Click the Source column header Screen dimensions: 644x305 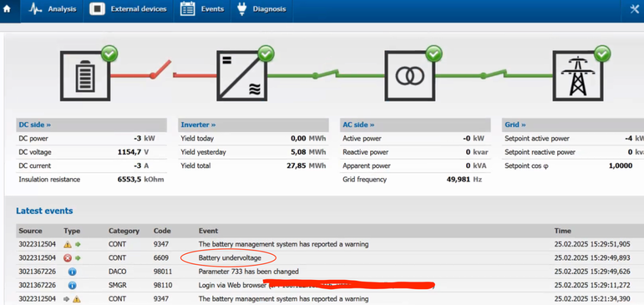click(x=30, y=231)
